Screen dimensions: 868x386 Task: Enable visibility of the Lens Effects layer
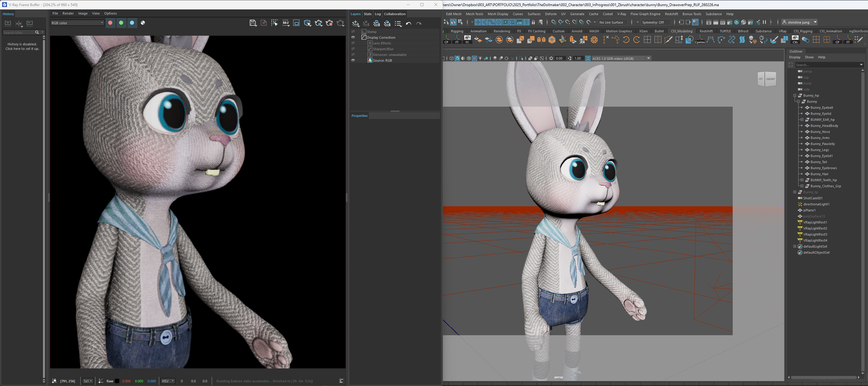353,43
